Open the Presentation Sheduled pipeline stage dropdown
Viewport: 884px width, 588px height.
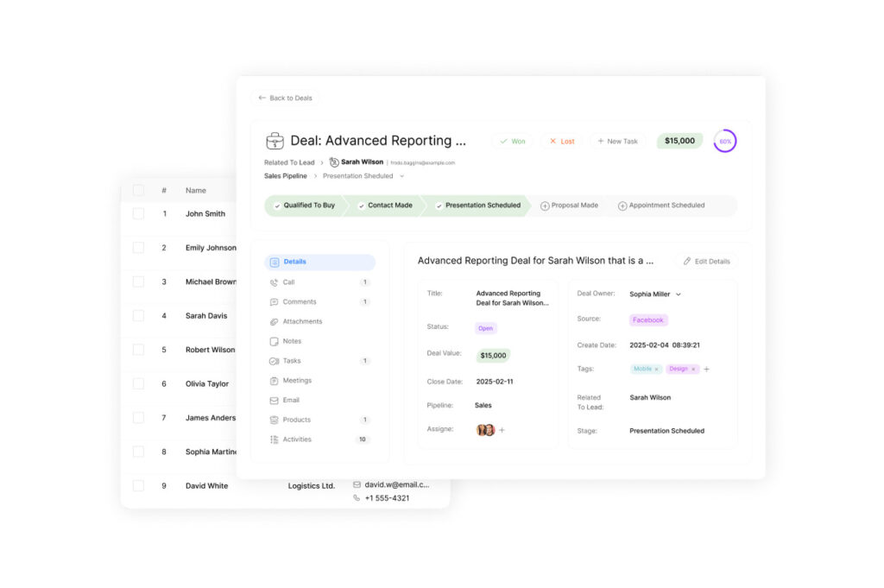[401, 176]
